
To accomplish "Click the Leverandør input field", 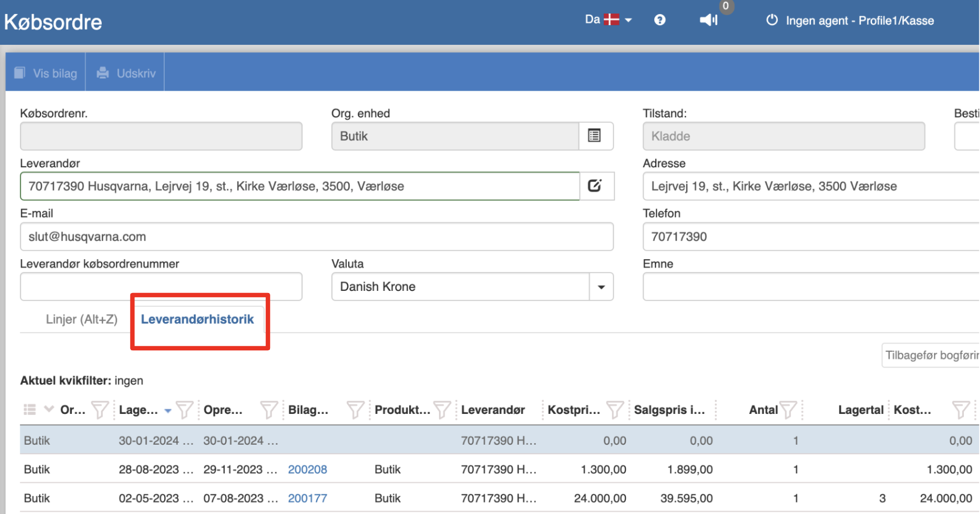I will point(300,186).
